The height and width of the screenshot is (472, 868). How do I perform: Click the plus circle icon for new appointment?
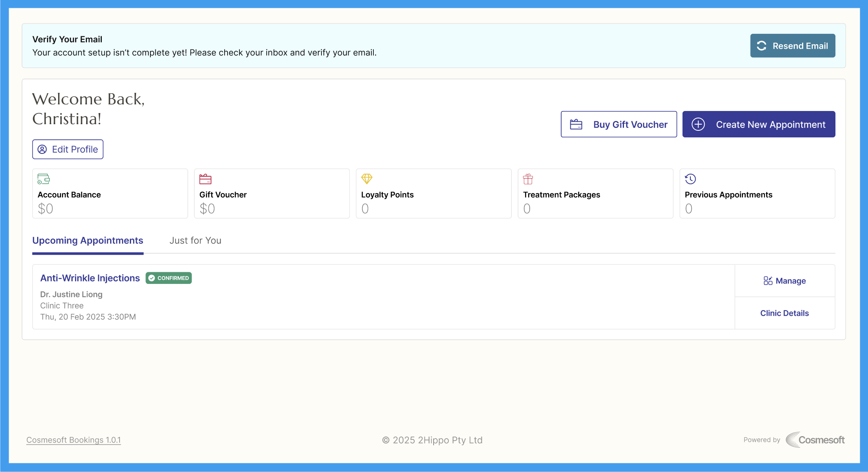click(698, 124)
